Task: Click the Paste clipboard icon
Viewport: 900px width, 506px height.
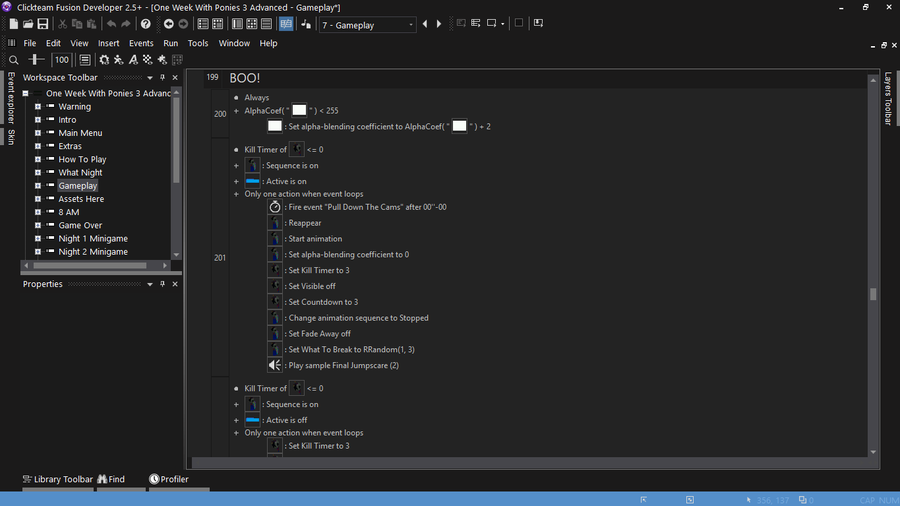Action: [x=91, y=24]
